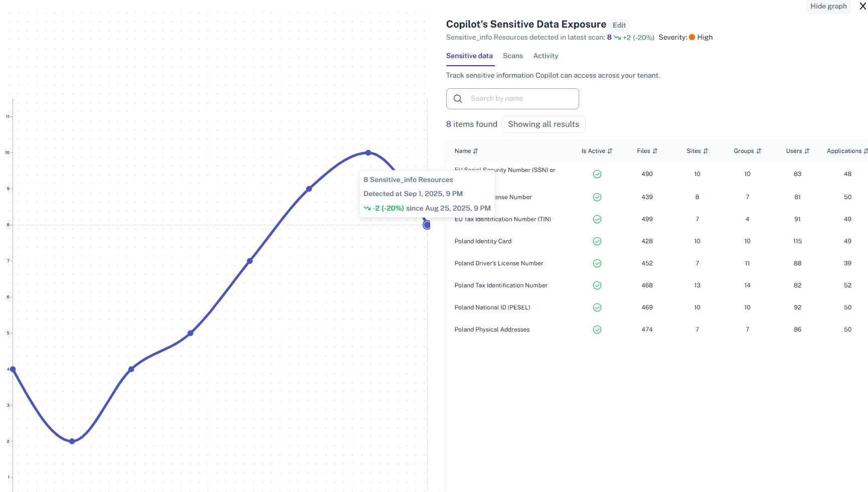Screen dimensions: 868x492
Task: Sort table by Is Active column
Action: [x=597, y=151]
